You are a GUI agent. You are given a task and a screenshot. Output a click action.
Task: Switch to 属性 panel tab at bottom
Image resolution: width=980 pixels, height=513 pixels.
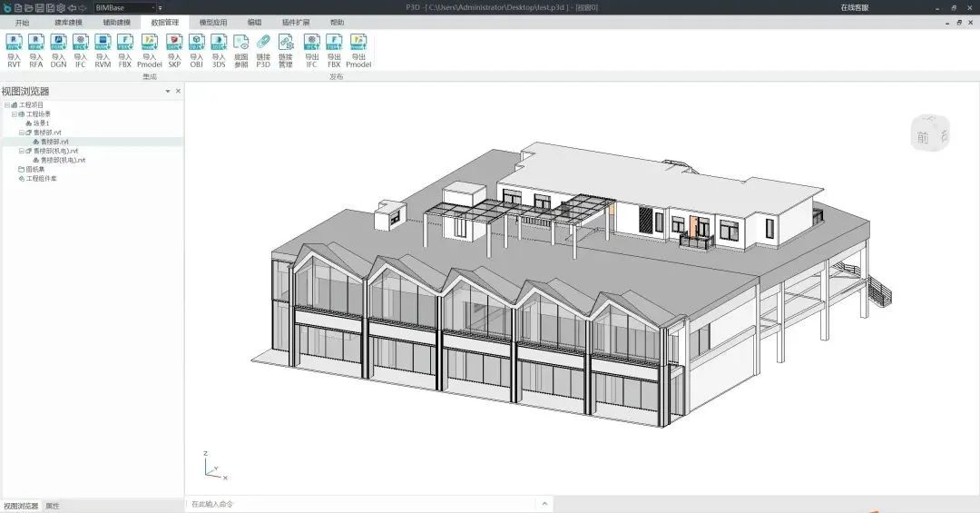click(x=53, y=506)
